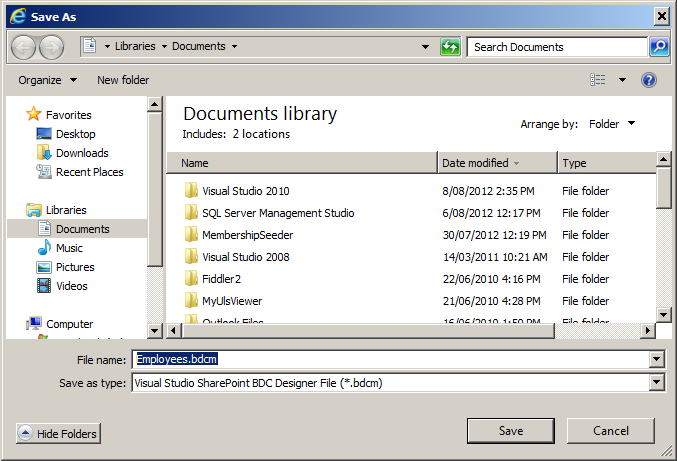Expand the Arrange by Folder dropdown
Image resolution: width=677 pixels, height=461 pixels.
click(x=610, y=124)
